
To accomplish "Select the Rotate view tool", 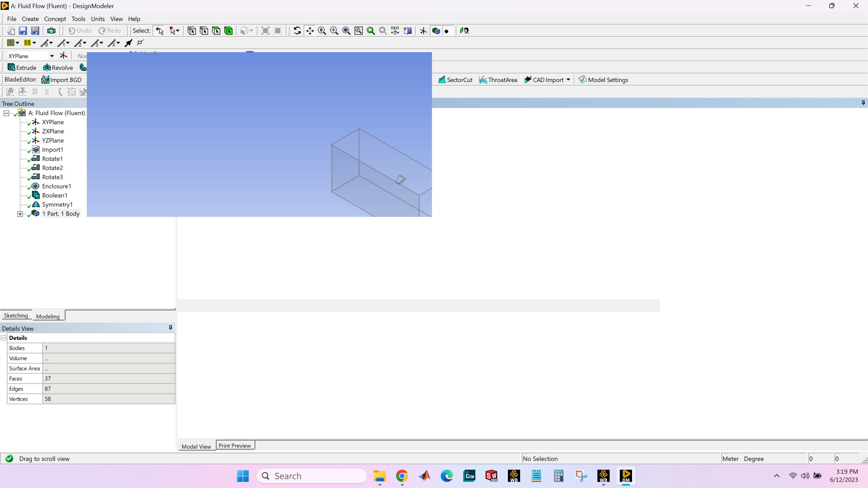I will pyautogui.click(x=297, y=31).
